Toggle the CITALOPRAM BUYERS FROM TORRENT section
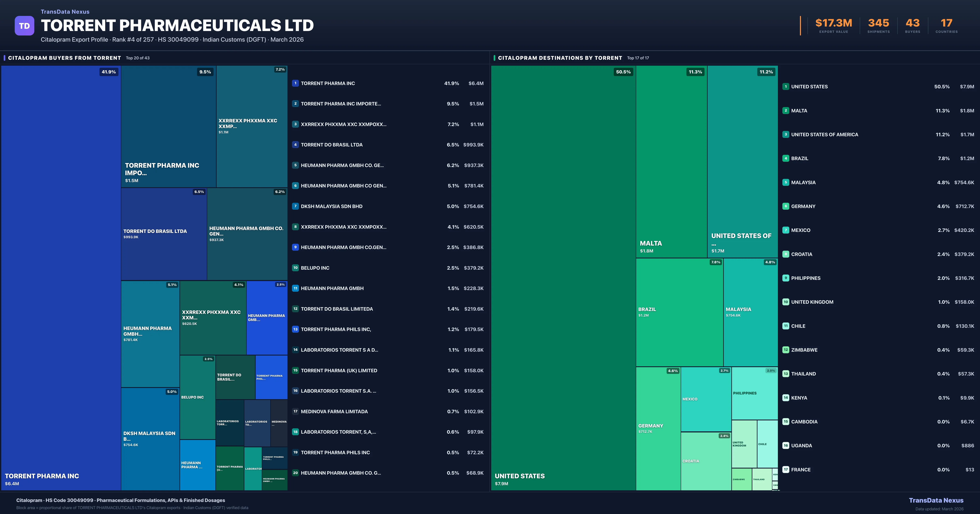 64,58
